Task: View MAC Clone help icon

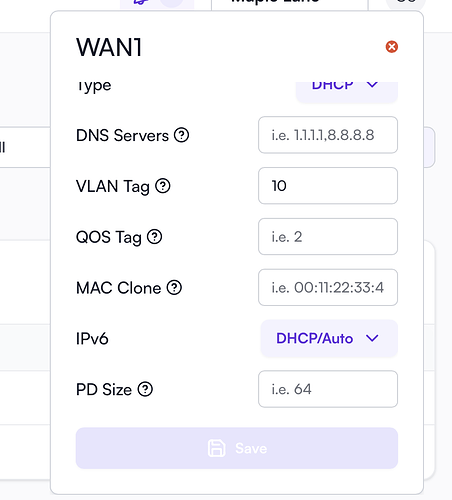Action: (x=174, y=287)
